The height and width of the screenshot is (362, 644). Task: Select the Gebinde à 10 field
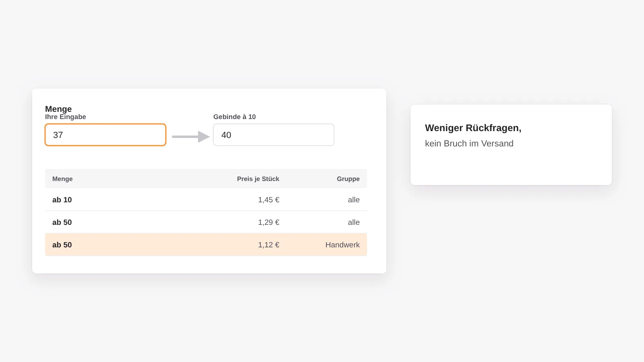pyautogui.click(x=274, y=135)
